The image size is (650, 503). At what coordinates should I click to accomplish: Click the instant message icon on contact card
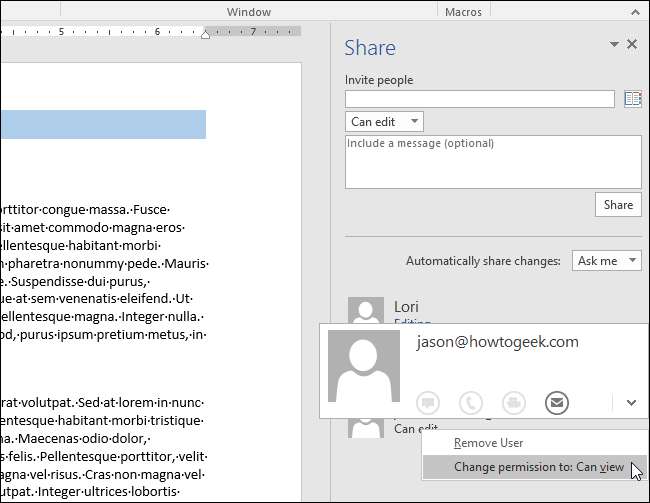pyautogui.click(x=427, y=402)
